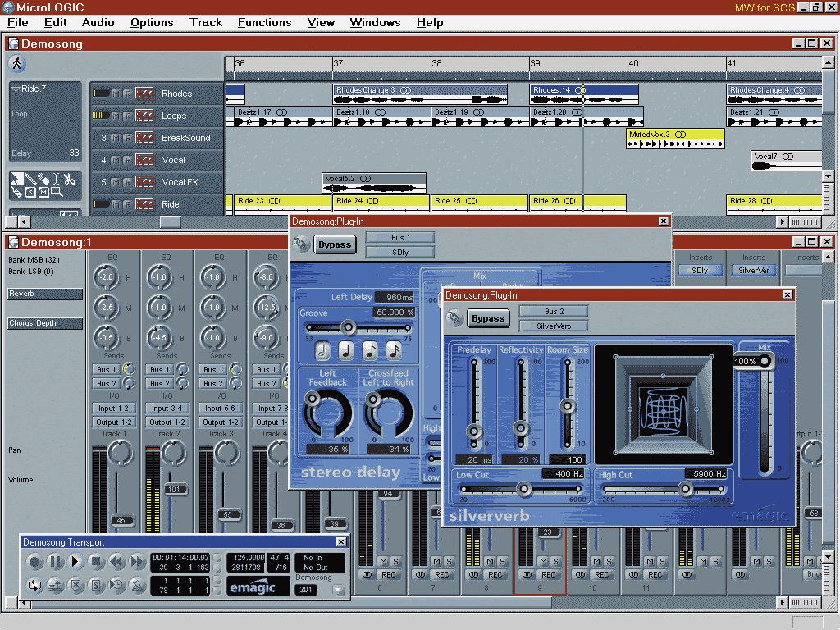Mute the Loops track
This screenshot has height=630, width=840.
(116, 116)
